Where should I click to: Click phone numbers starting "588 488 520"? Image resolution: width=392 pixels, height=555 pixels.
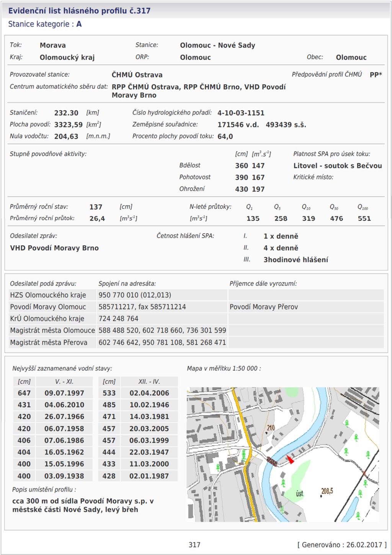[x=162, y=330]
